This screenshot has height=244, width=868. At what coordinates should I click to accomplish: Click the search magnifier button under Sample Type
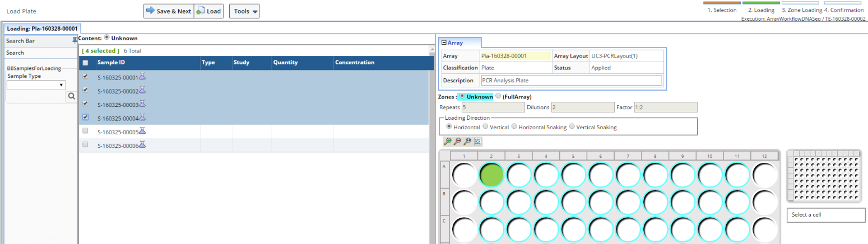tap(72, 97)
